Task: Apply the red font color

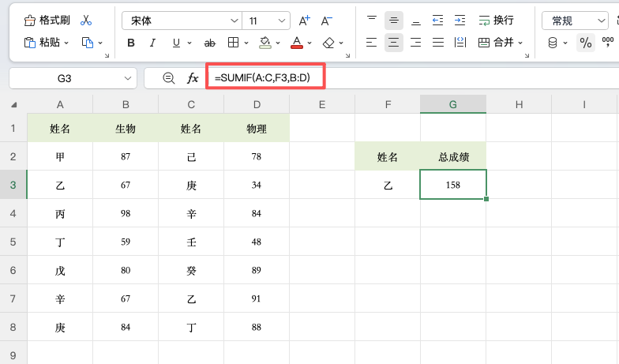Action: coord(297,43)
